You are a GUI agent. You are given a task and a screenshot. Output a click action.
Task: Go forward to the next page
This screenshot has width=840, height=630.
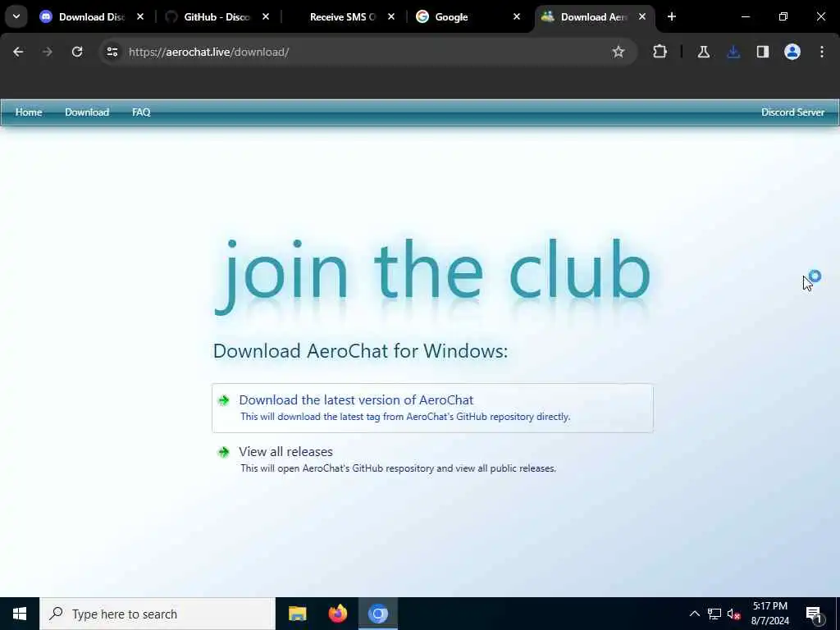click(47, 52)
